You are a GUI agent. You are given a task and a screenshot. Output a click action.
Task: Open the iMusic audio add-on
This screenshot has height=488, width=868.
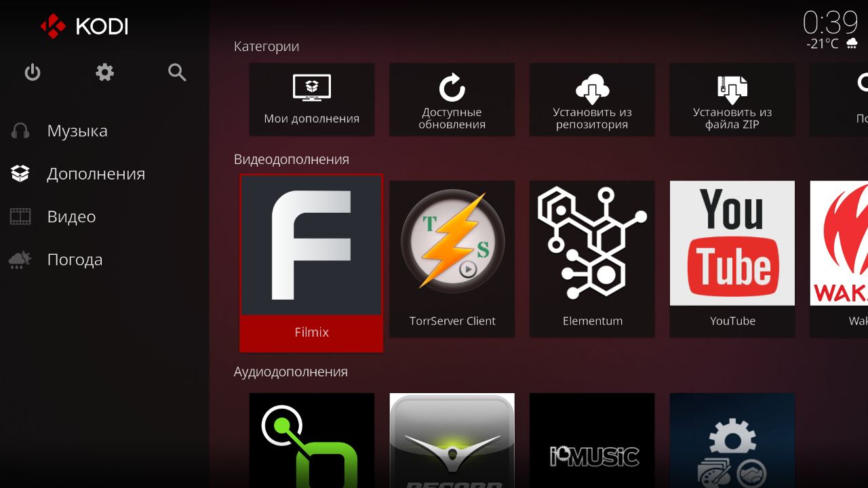tap(592, 441)
